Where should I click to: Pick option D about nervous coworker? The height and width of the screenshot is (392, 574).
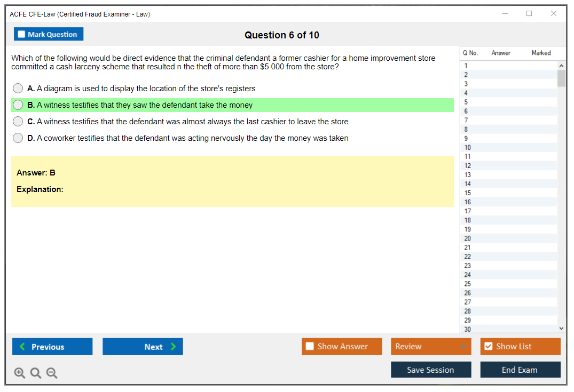[18, 138]
